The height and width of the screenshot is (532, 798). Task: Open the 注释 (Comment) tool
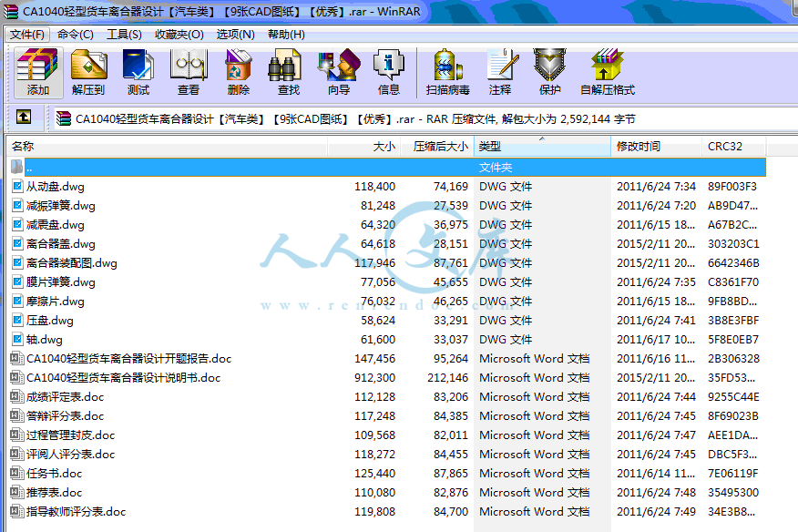[x=500, y=72]
